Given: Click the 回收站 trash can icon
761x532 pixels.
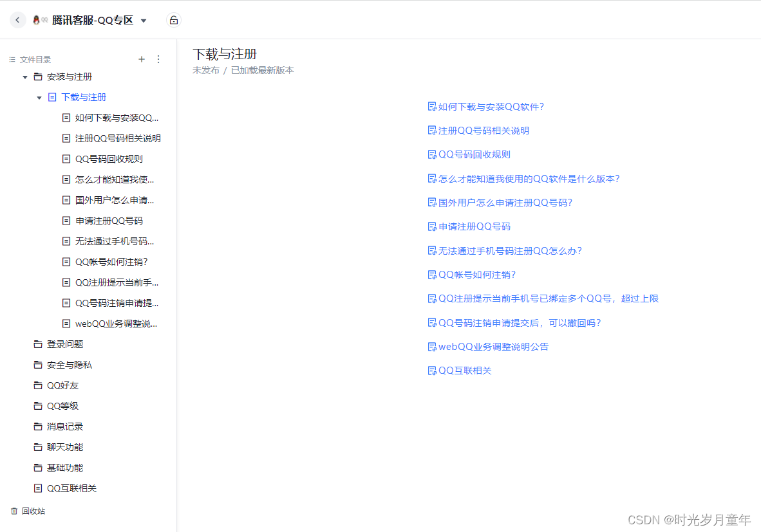Looking at the screenshot, I should click(x=14, y=511).
